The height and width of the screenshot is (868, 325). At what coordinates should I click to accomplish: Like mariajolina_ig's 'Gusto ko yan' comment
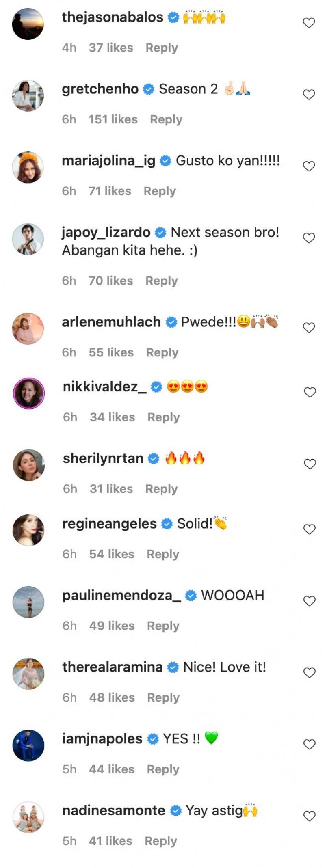pyautogui.click(x=309, y=166)
